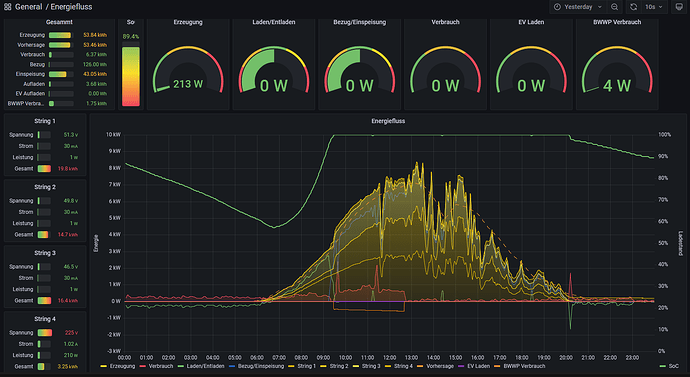Click the BWWP Verbrauch gauge showing 4 W

tap(617, 70)
